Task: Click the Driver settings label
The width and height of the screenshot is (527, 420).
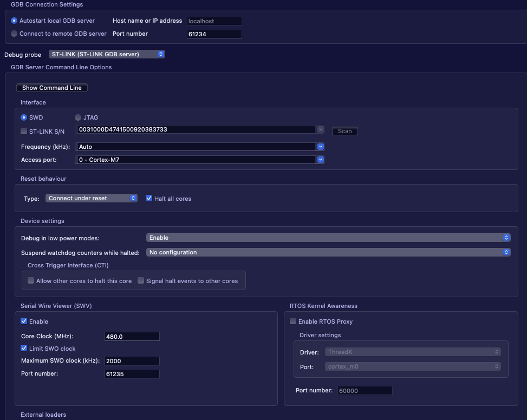Action: [320, 335]
